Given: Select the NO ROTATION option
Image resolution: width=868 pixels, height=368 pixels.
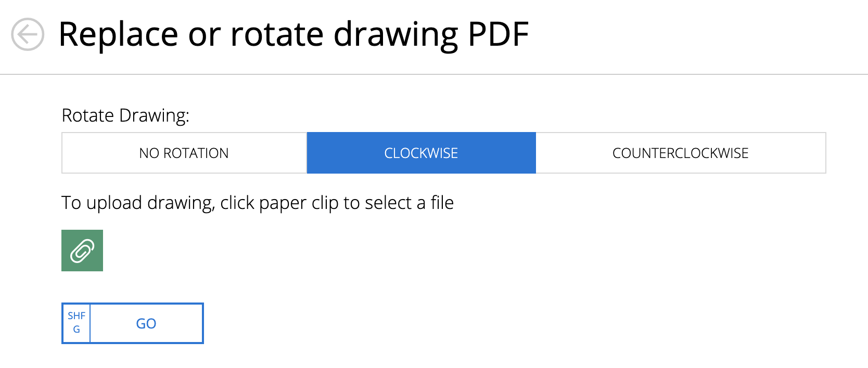Looking at the screenshot, I should click(x=184, y=153).
